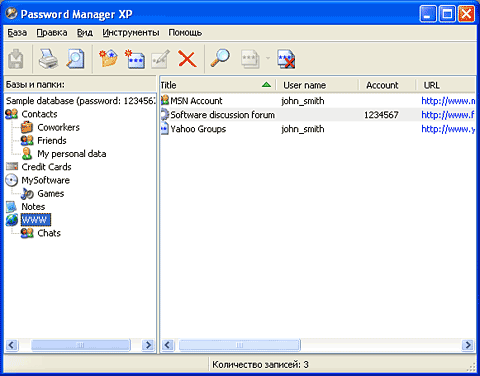Screen dimensions: 480x376
Task: Open the dropdown arrow beside the copy icon
Action: coord(268,58)
